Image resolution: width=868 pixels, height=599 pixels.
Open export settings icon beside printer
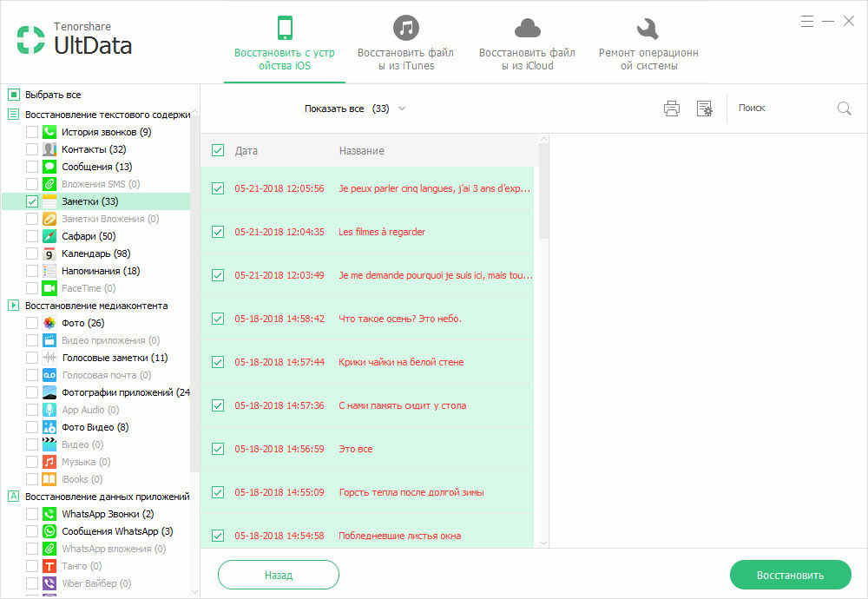[704, 109]
